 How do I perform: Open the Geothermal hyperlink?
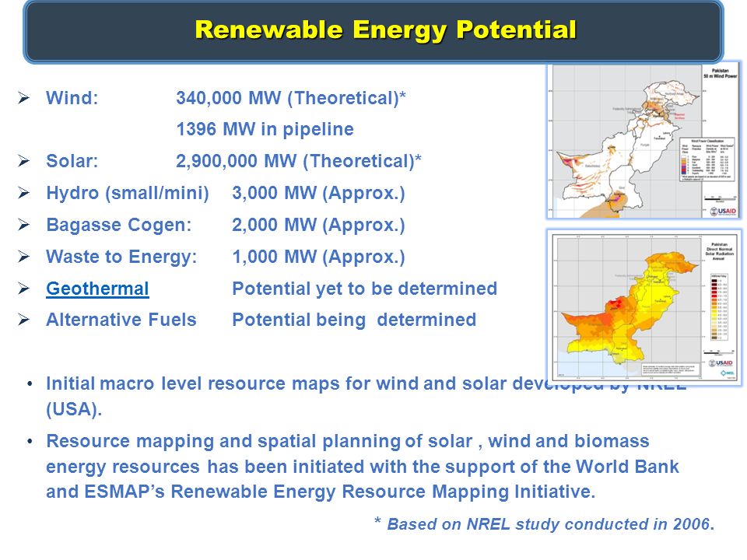tap(97, 289)
